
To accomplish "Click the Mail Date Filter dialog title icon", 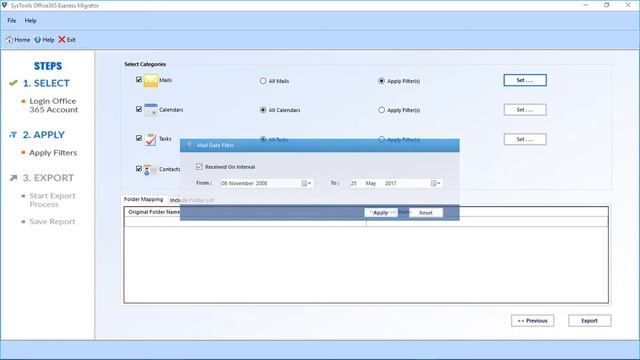I will [x=189, y=145].
